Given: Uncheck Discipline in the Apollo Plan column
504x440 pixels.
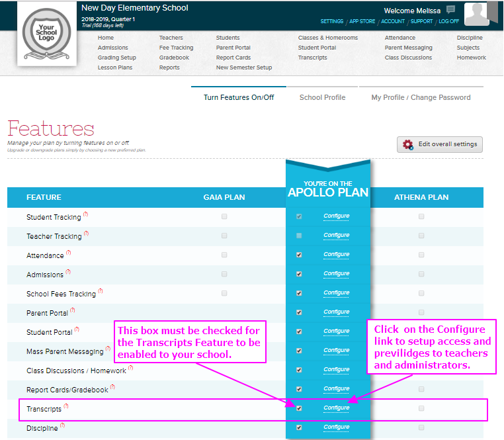Looking at the screenshot, I should tap(299, 428).
